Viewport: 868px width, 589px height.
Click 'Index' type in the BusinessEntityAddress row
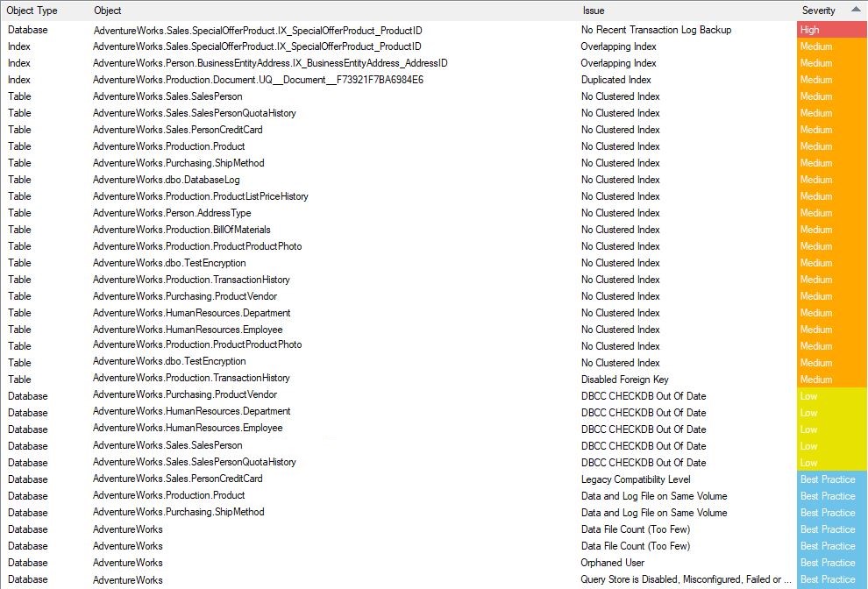18,63
